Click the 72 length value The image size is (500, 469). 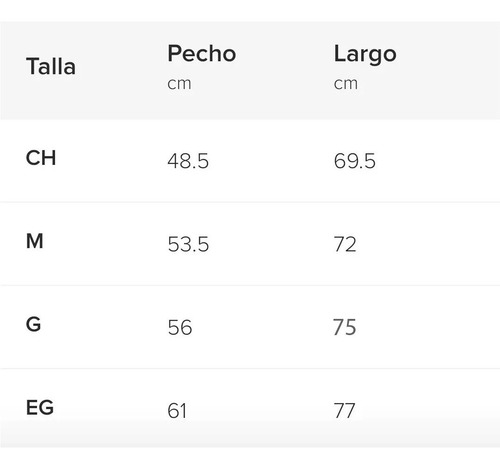pyautogui.click(x=345, y=244)
